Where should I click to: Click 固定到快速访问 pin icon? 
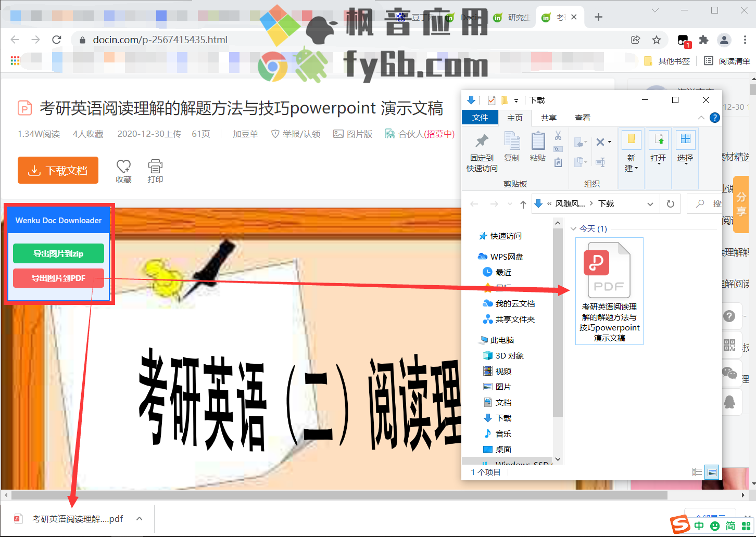coord(482,152)
